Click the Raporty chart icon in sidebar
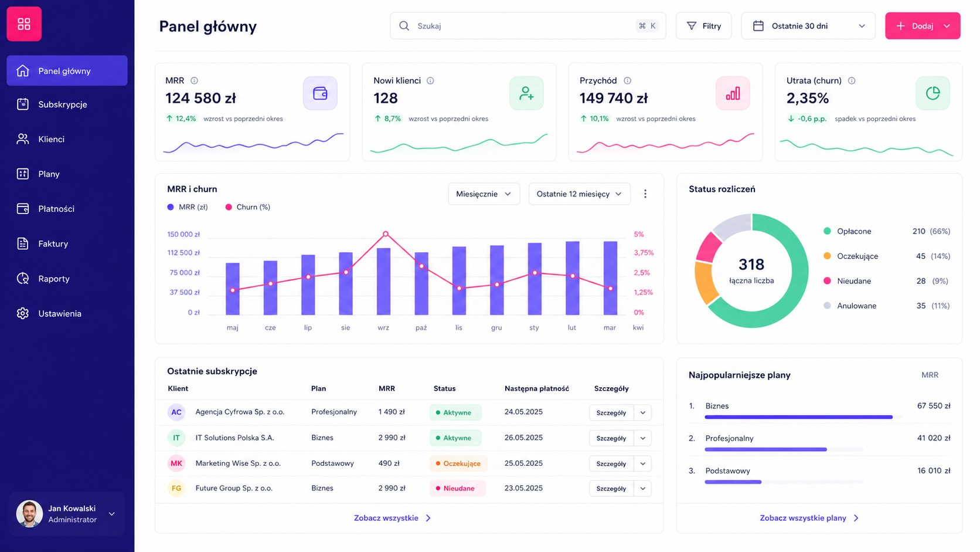This screenshot has height=552, width=980. (23, 279)
